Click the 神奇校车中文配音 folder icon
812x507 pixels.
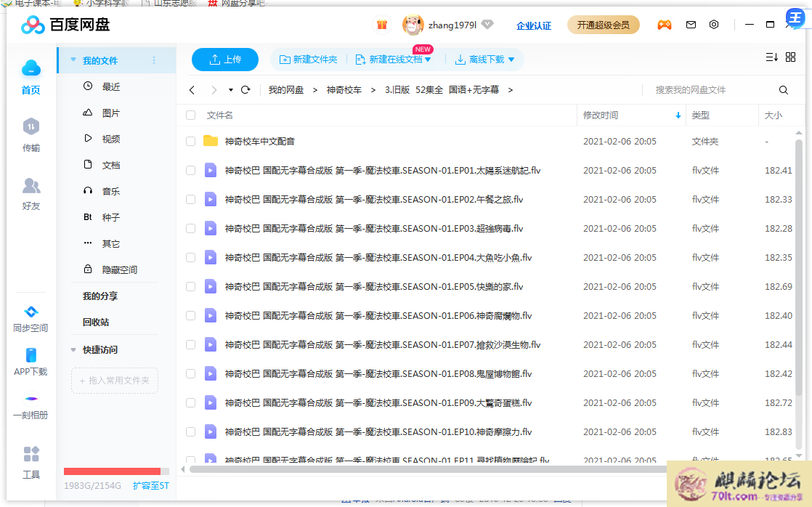(210, 141)
